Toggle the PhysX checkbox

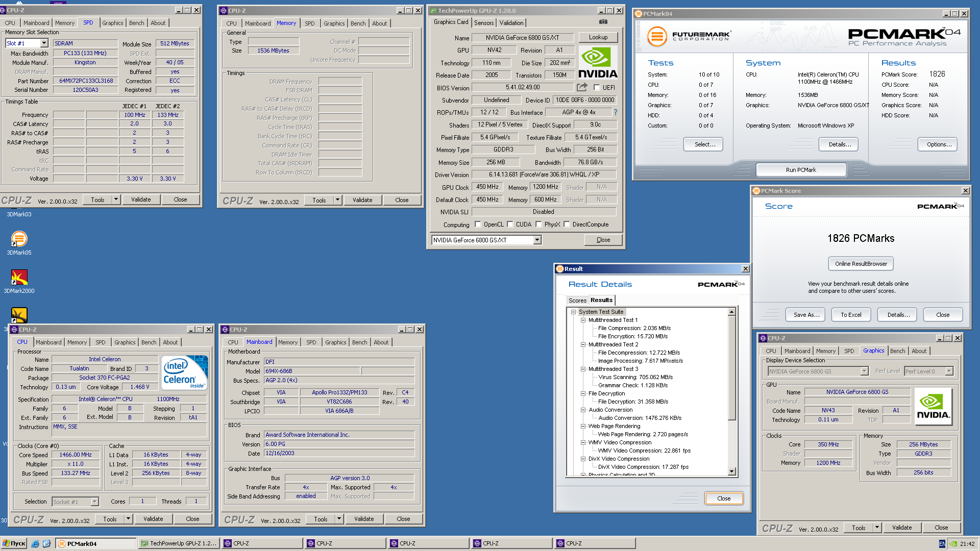point(538,224)
